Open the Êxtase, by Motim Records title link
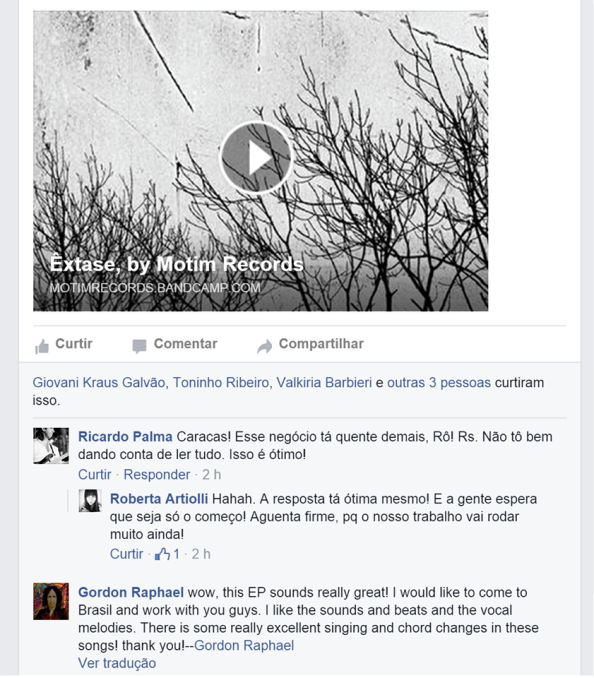This screenshot has height=678, width=594. click(x=176, y=264)
